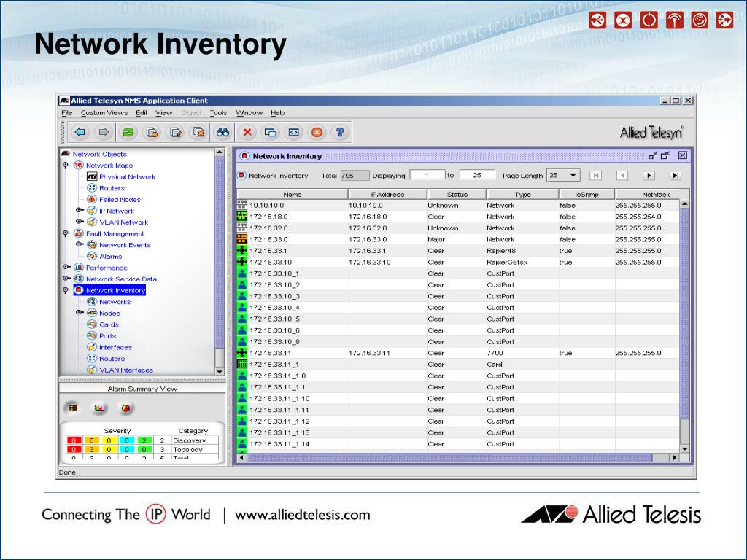Select the pie chart icon in Alarm Summary
Viewport: 747px width, 560px height.
click(125, 408)
